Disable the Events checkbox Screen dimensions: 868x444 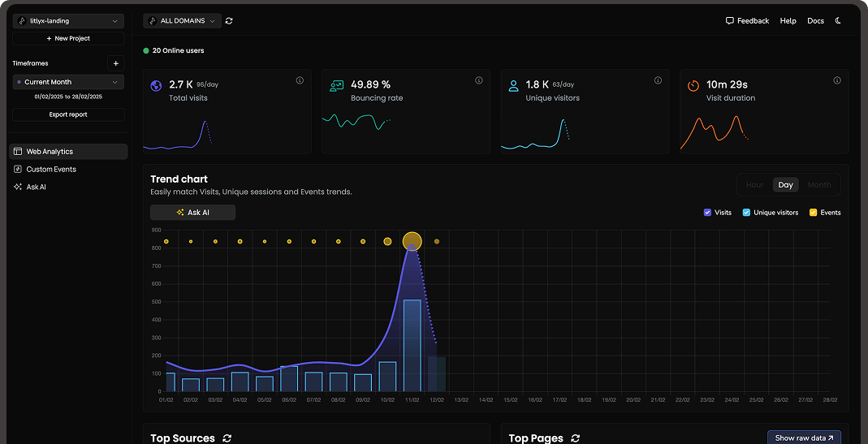click(x=813, y=213)
